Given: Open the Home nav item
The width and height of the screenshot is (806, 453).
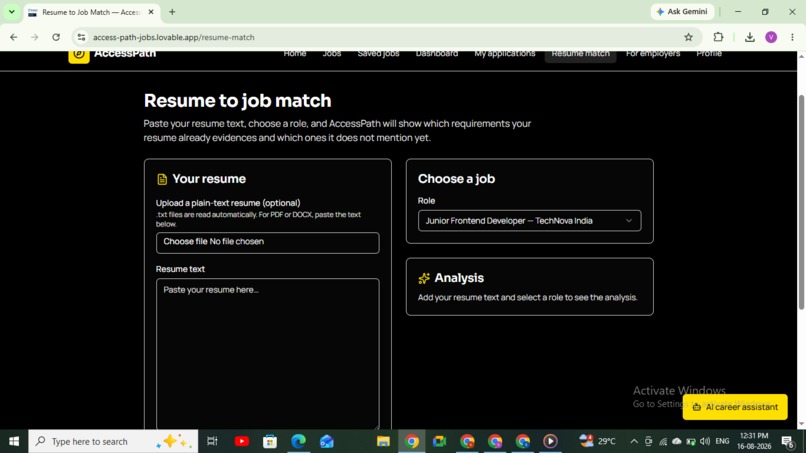Looking at the screenshot, I should (295, 53).
